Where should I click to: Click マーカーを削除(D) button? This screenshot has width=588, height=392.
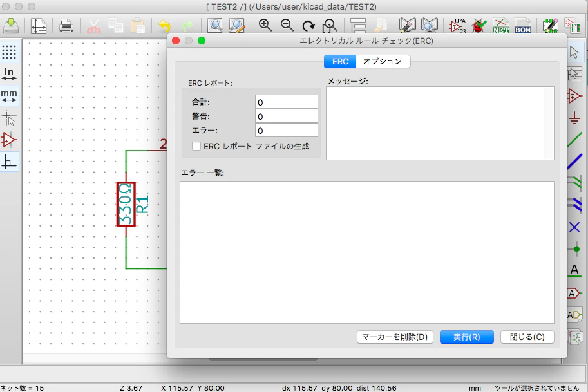click(x=395, y=337)
